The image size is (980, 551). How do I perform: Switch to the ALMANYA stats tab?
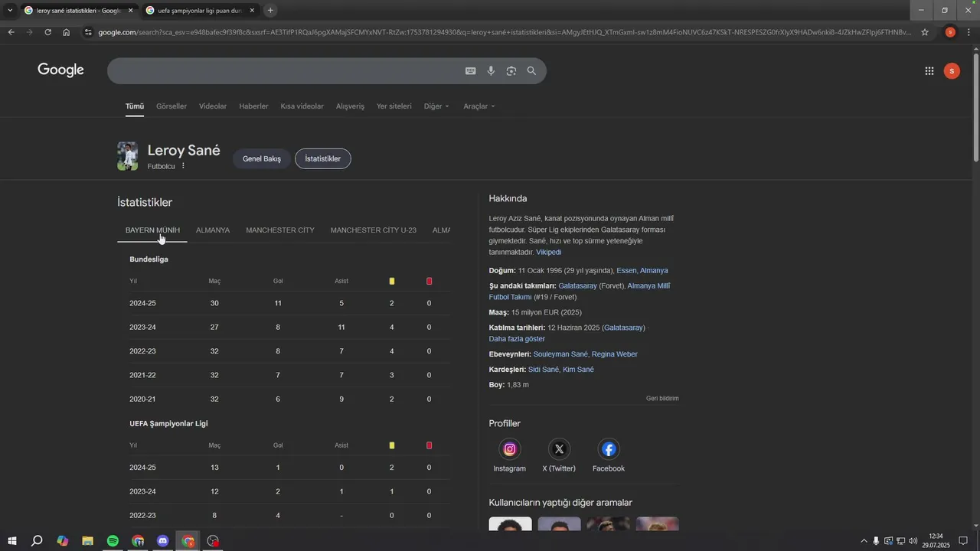tap(213, 230)
